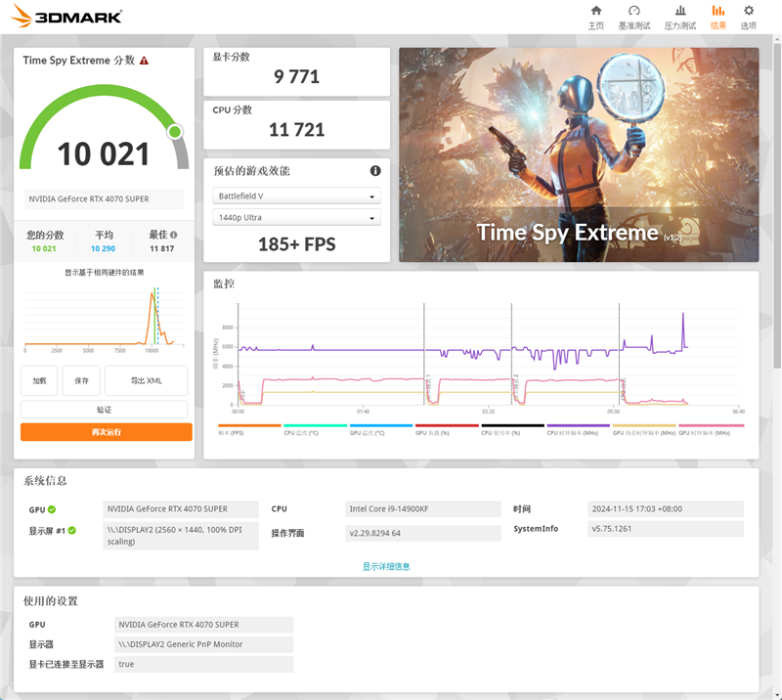This screenshot has height=700, width=782.
Task: Switch to the 结果 tab
Action: [717, 20]
